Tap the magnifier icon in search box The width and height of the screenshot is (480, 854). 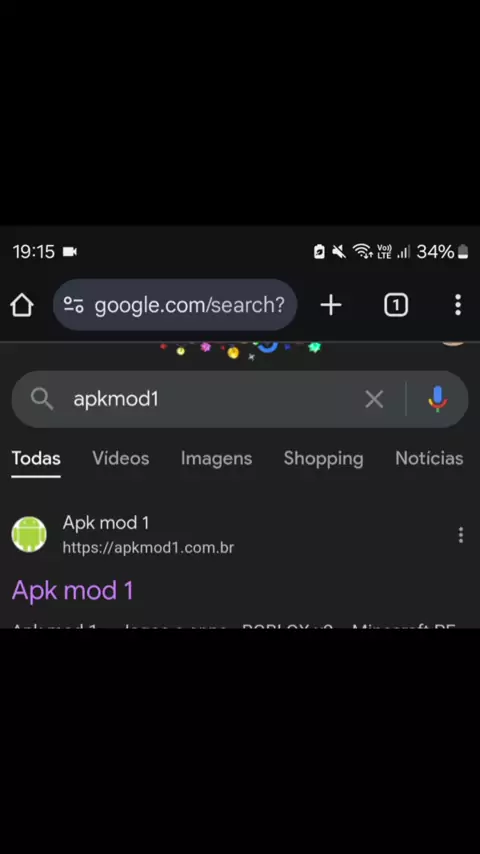42,399
